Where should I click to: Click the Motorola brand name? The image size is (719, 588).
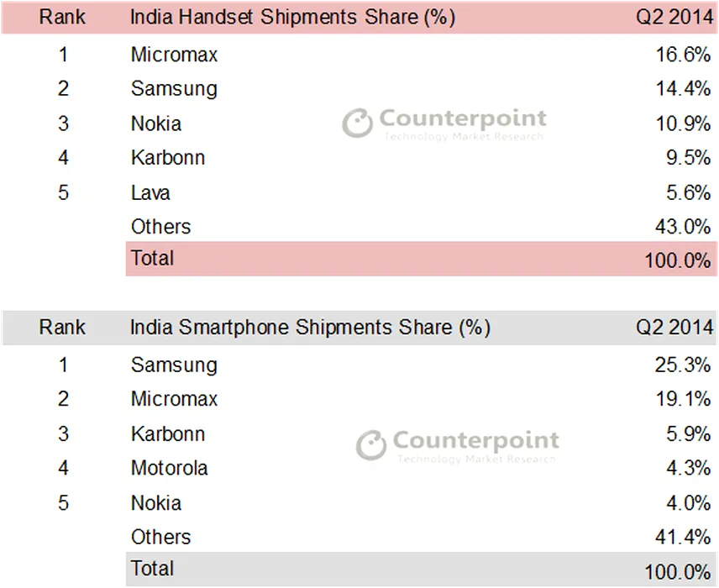[x=170, y=468]
